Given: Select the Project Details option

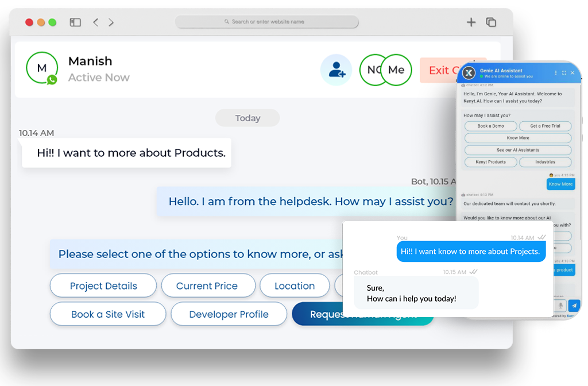Looking at the screenshot, I should [103, 285].
